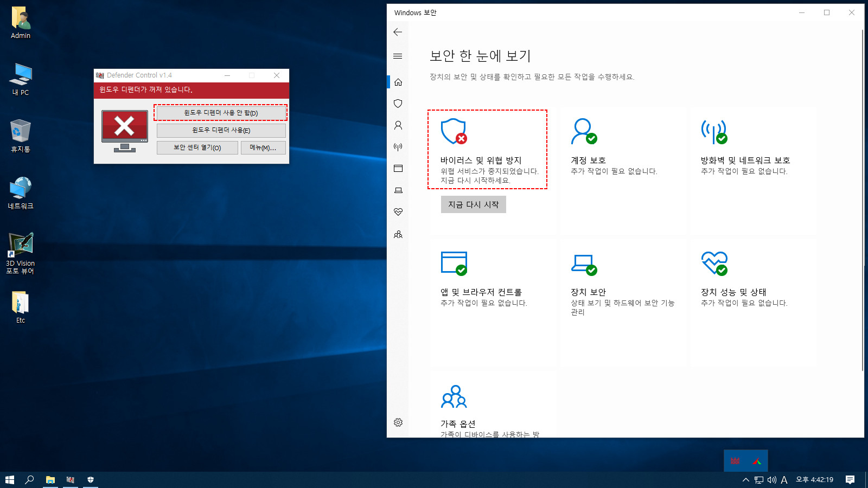Select 네트워크 desktop icon

[21, 193]
